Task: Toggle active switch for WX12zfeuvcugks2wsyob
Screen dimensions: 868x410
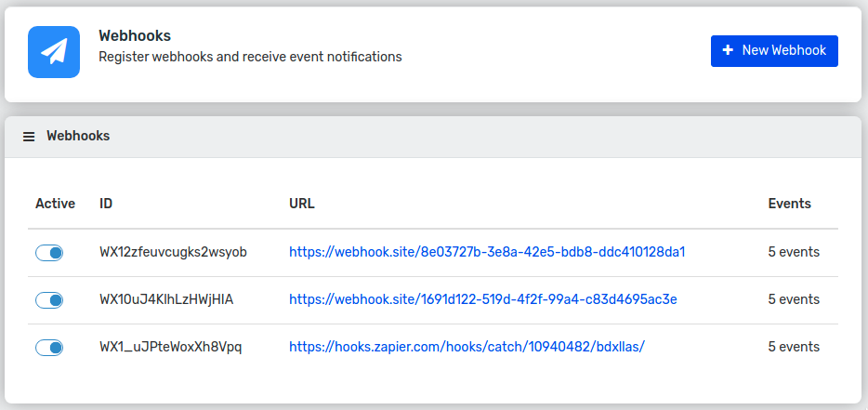Action: tap(49, 253)
